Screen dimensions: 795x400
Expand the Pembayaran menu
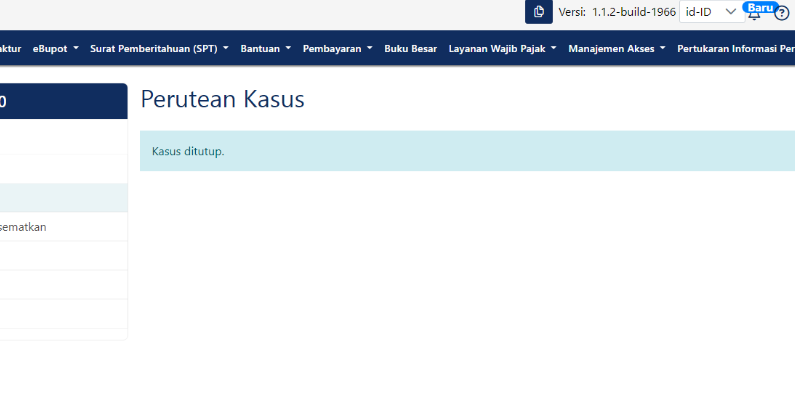point(337,48)
